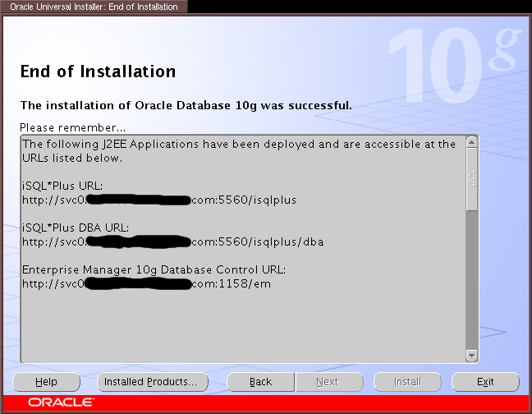Click the End of Installation heading

(x=98, y=72)
